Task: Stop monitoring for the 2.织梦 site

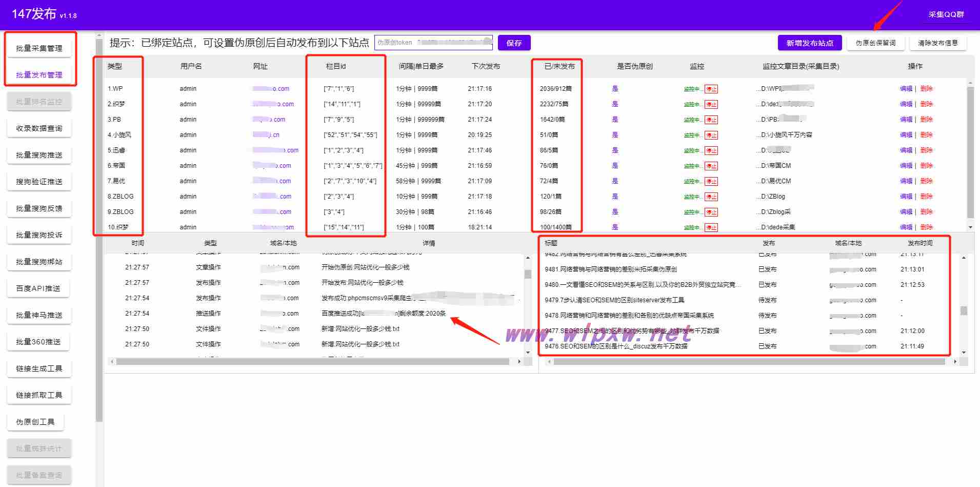Action: (711, 104)
